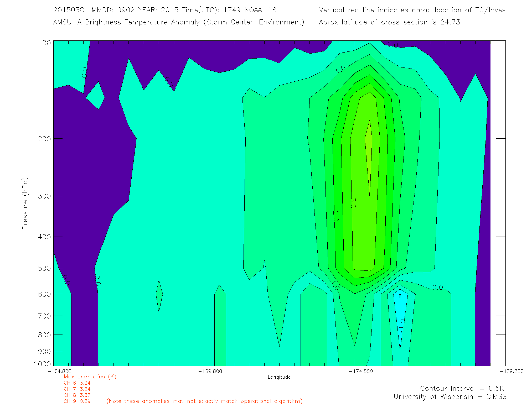Click the -174.800 longitude label
The width and height of the screenshot is (532, 407).
pyautogui.click(x=361, y=371)
